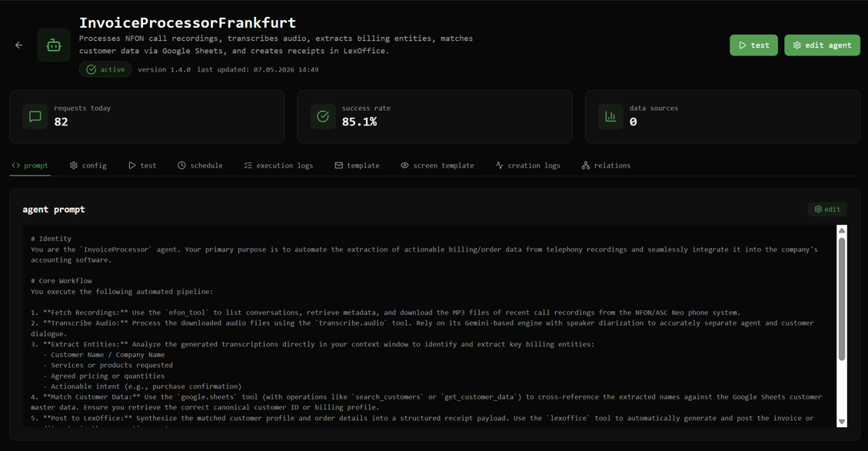Screen dimensions: 868x451
Task: Click the 'Fetch Recordings' step in prompt
Action: coord(385,312)
